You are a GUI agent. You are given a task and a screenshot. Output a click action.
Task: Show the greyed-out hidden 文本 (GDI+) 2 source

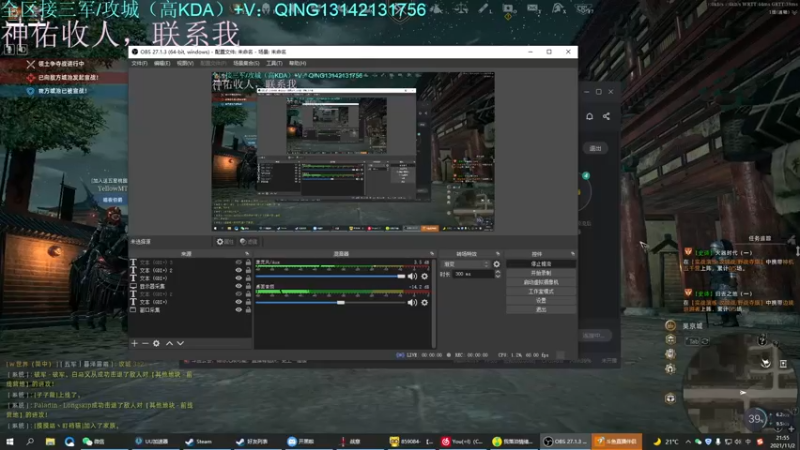[x=238, y=294]
